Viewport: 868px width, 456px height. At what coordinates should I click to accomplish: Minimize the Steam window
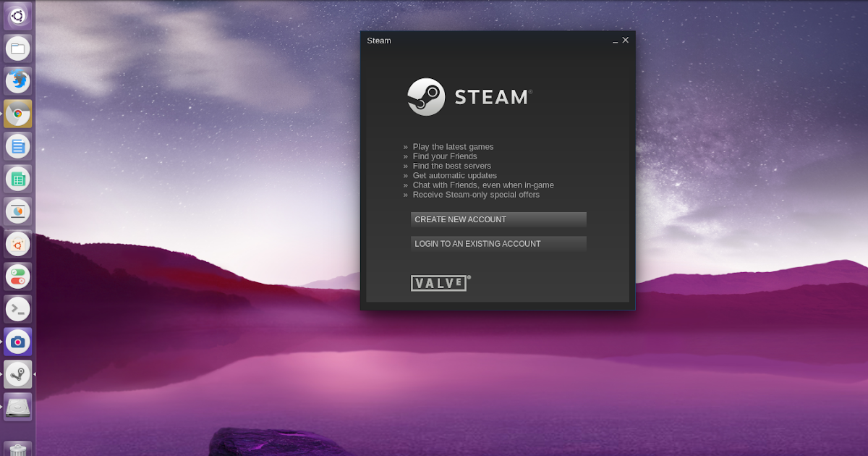pos(616,41)
